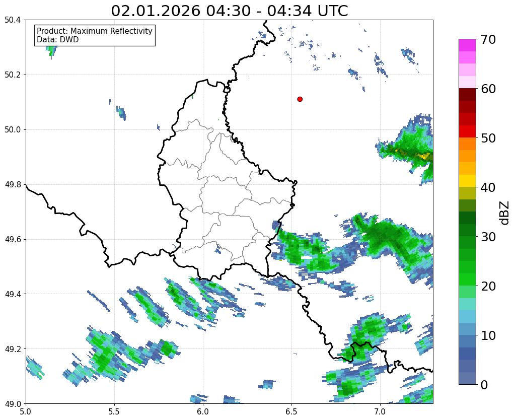Click the timestamp title 02.01.2026 04:30 - 04:34 UTC

click(229, 11)
